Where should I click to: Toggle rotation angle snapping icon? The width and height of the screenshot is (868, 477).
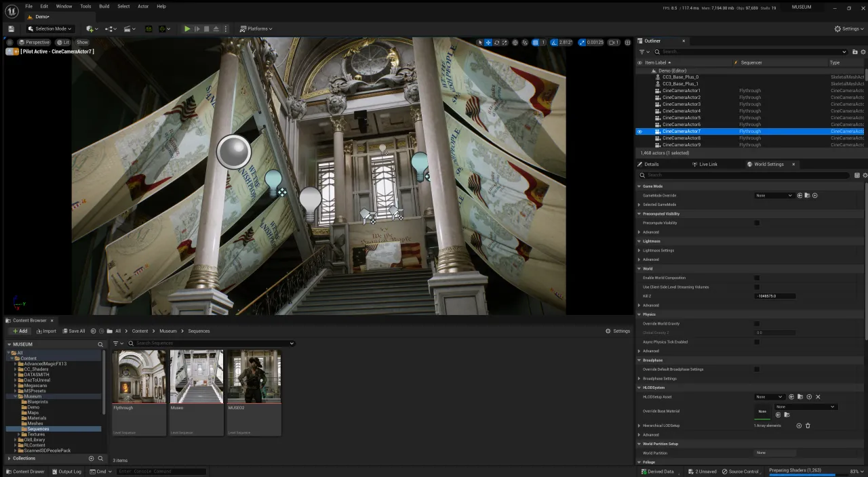click(554, 43)
